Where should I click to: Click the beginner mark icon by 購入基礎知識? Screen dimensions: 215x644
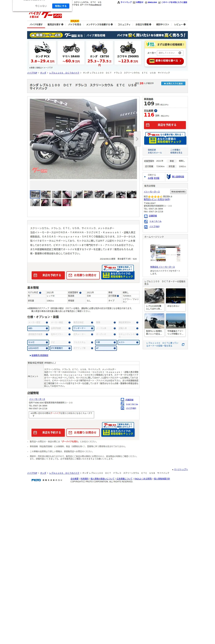169,177
